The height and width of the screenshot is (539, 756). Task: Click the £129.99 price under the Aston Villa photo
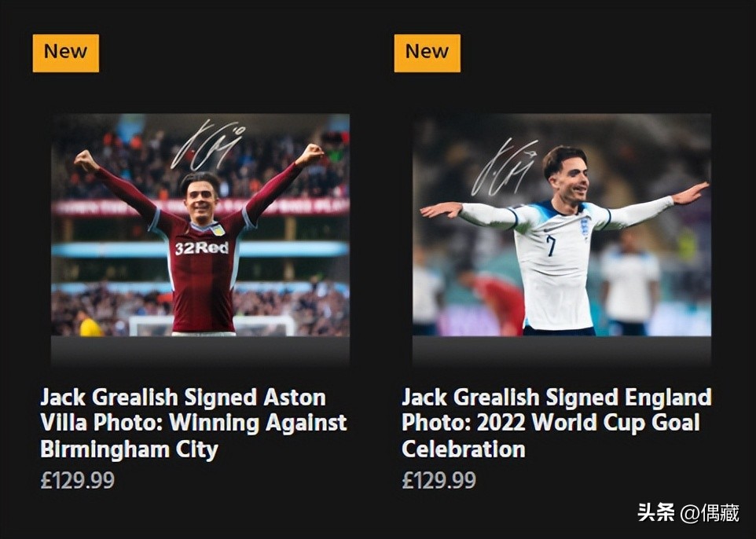[77, 480]
